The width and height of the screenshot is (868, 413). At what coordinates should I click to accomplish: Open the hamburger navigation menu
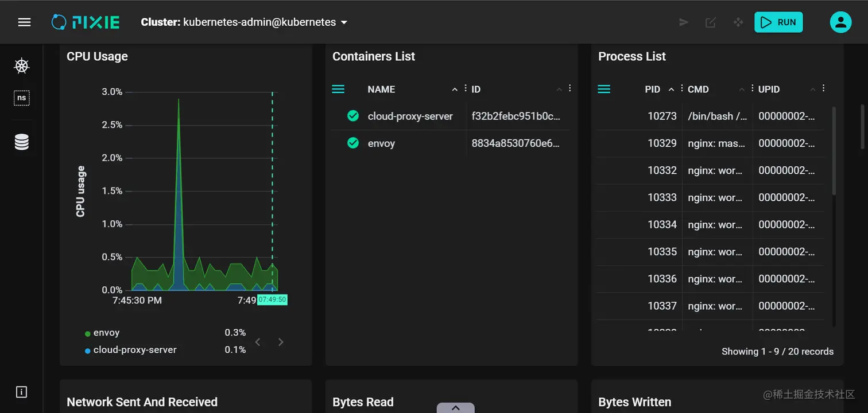[24, 22]
